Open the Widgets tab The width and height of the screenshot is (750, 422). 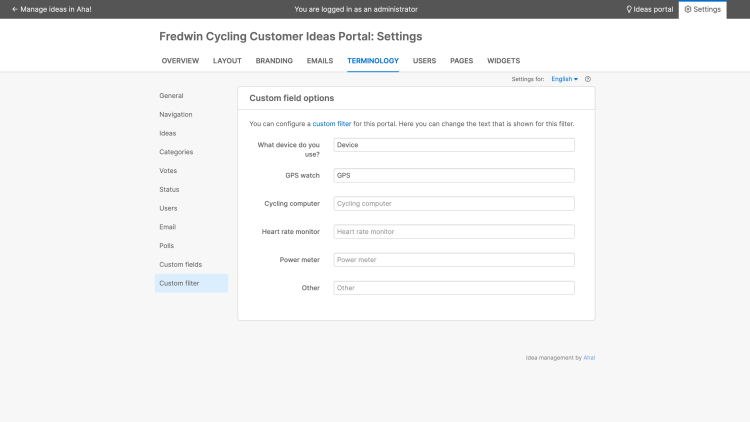click(504, 61)
